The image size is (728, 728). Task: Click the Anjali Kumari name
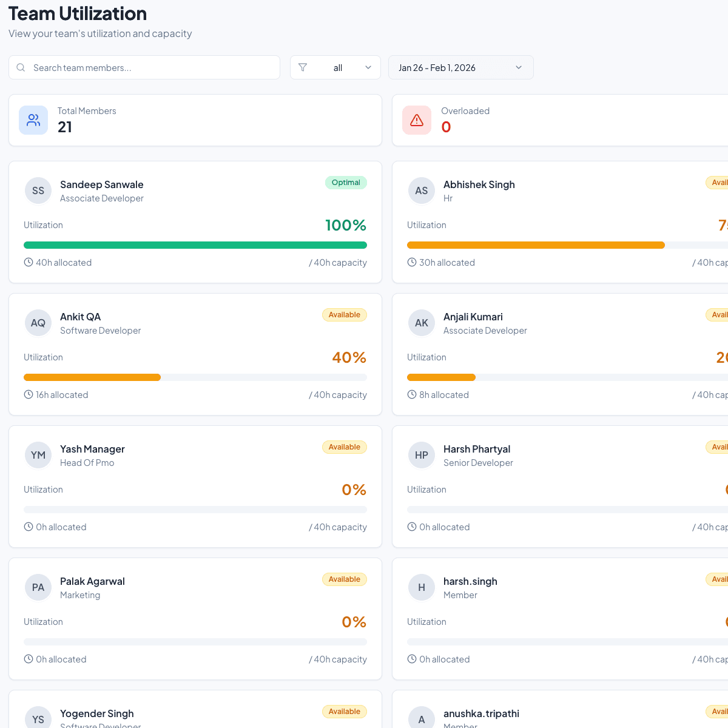click(x=473, y=317)
